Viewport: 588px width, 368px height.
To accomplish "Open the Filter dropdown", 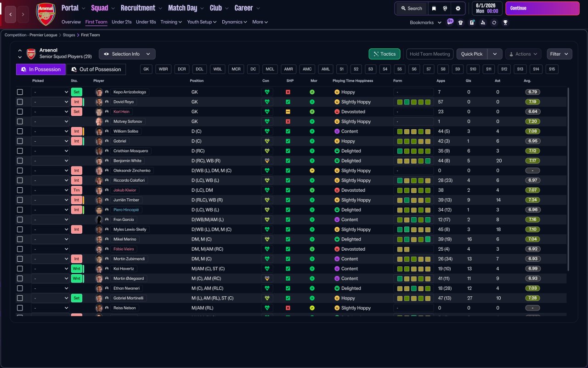I will coord(560,54).
